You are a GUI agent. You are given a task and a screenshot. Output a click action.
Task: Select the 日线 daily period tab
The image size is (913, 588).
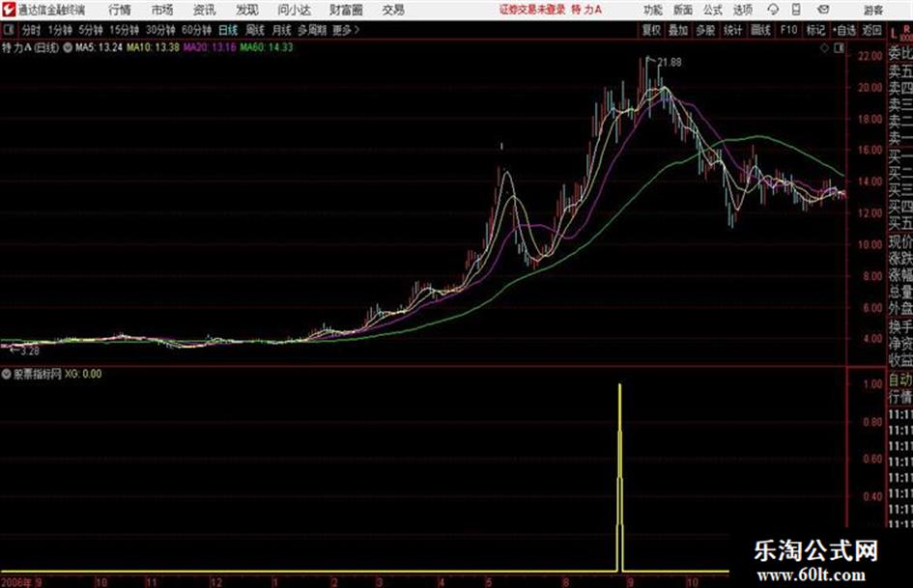(x=228, y=30)
